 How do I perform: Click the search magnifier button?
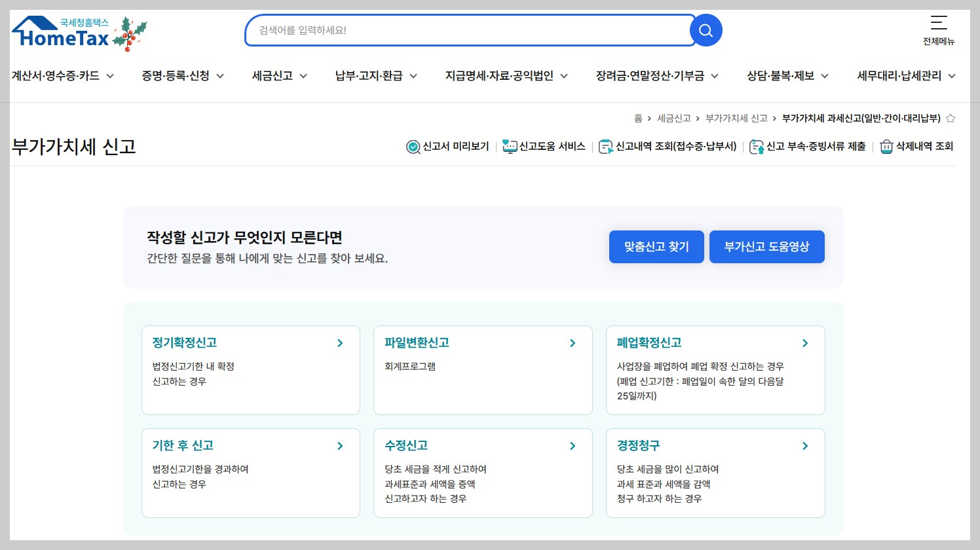pos(706,30)
